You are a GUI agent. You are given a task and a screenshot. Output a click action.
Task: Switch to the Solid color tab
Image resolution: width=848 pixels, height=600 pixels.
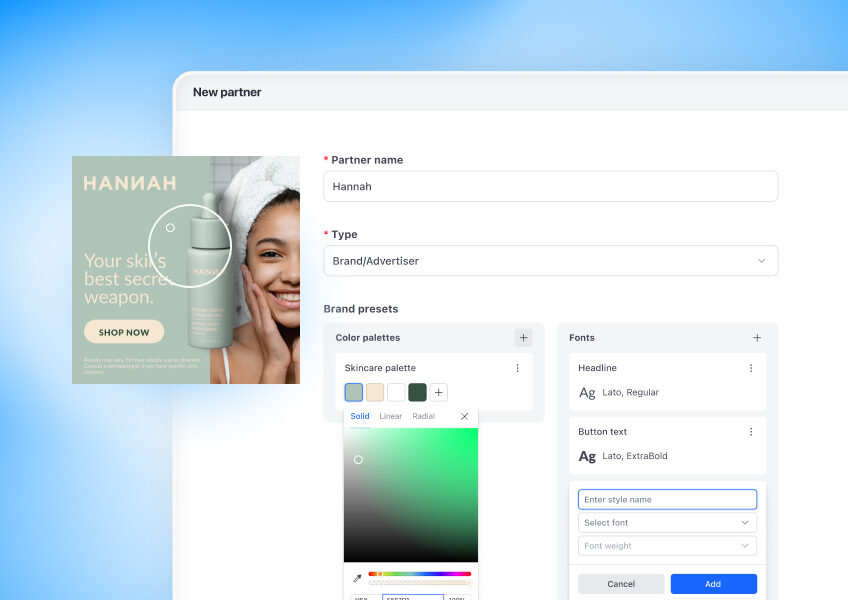tap(360, 416)
